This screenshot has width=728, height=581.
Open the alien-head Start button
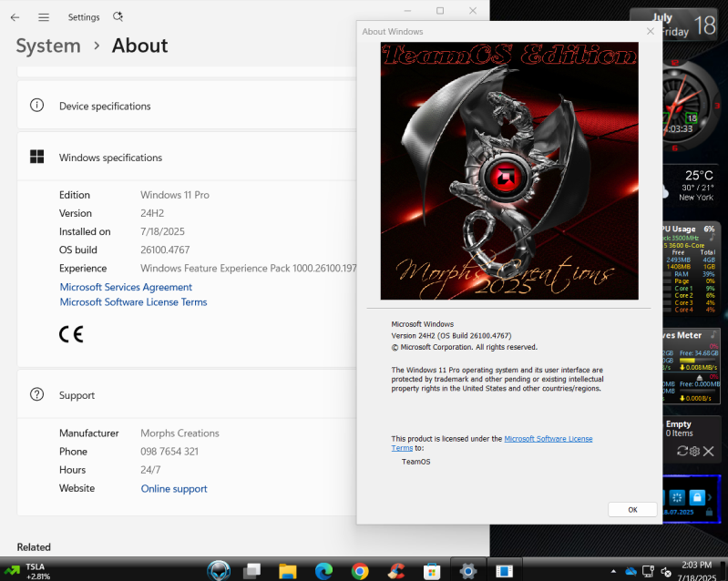click(x=219, y=570)
